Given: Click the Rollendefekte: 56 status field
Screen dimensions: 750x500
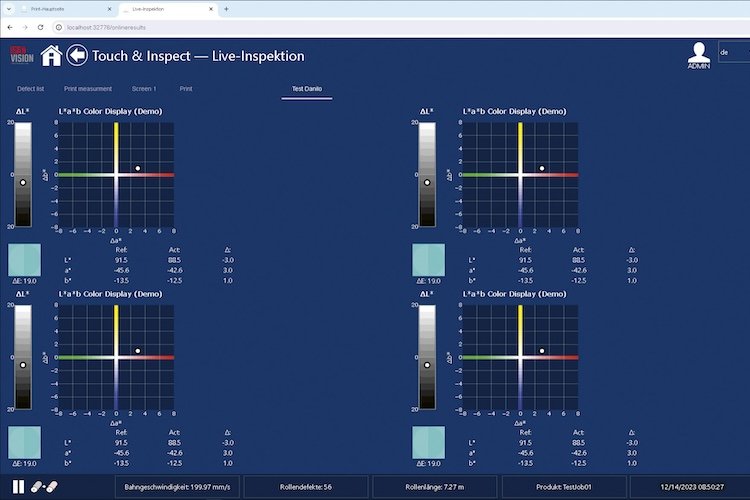Looking at the screenshot, I should pyautogui.click(x=307, y=486).
